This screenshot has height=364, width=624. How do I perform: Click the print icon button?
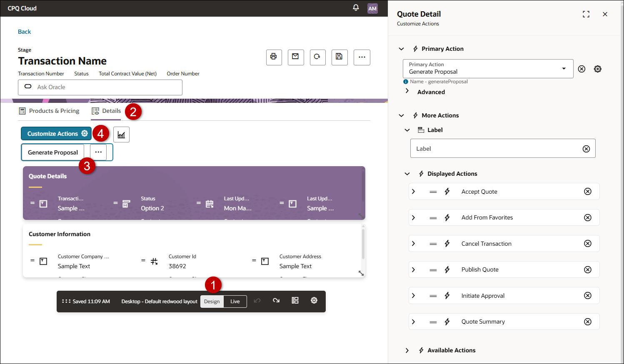274,57
